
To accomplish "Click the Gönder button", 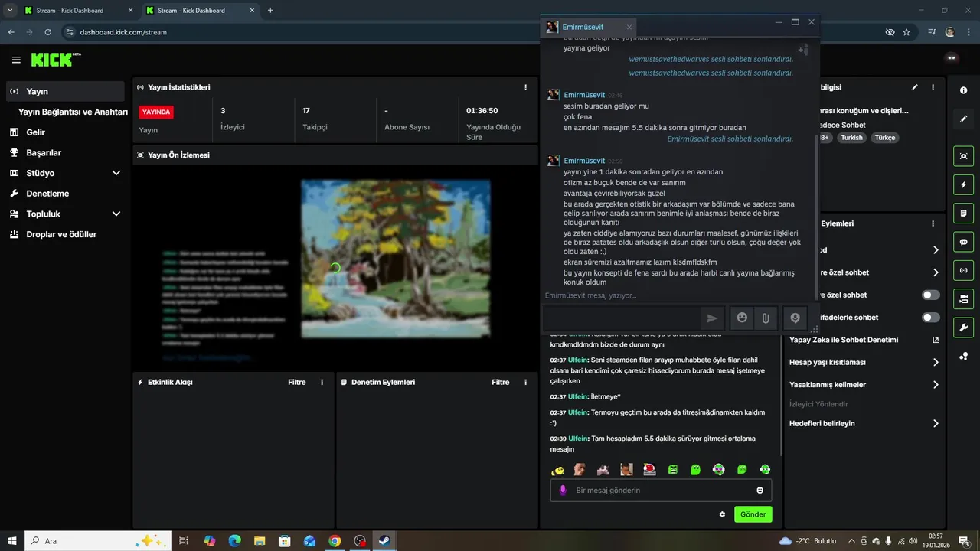I will [753, 514].
